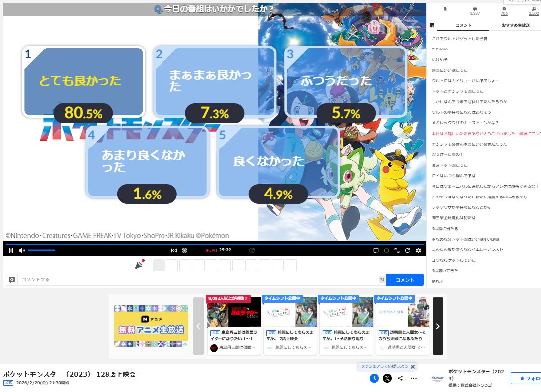Open the ポケットモンスター channel logo
The image size is (541, 392).
point(438,378)
